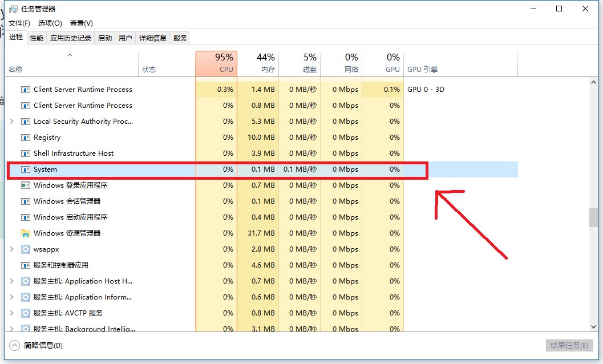Click the 简略信息 button
The image size is (603, 364).
coord(35,346)
